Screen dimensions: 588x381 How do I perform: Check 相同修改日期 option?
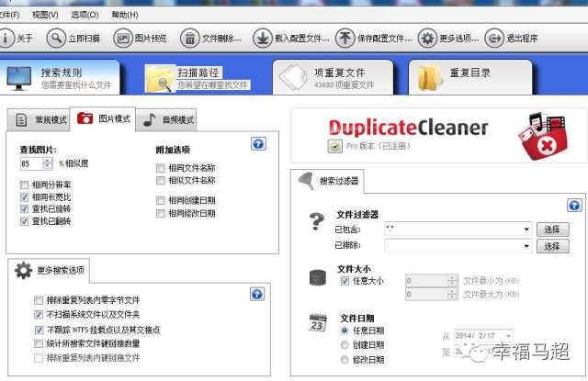[161, 214]
